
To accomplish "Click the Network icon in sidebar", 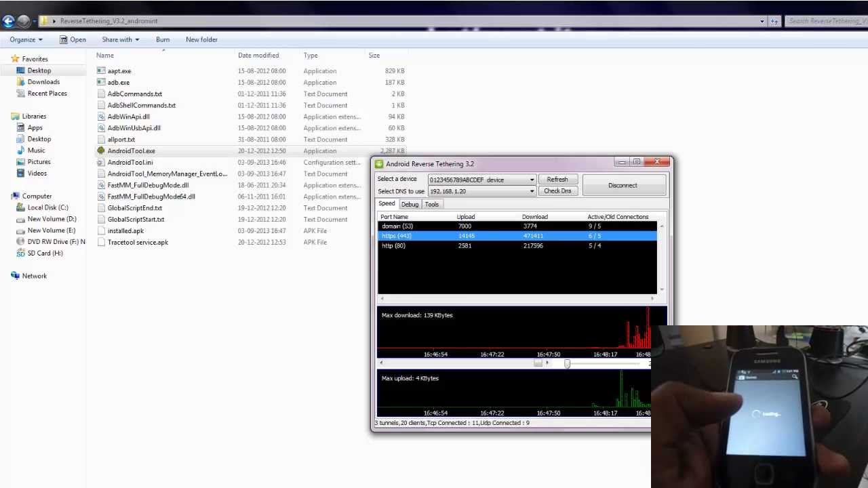I will pyautogui.click(x=15, y=276).
